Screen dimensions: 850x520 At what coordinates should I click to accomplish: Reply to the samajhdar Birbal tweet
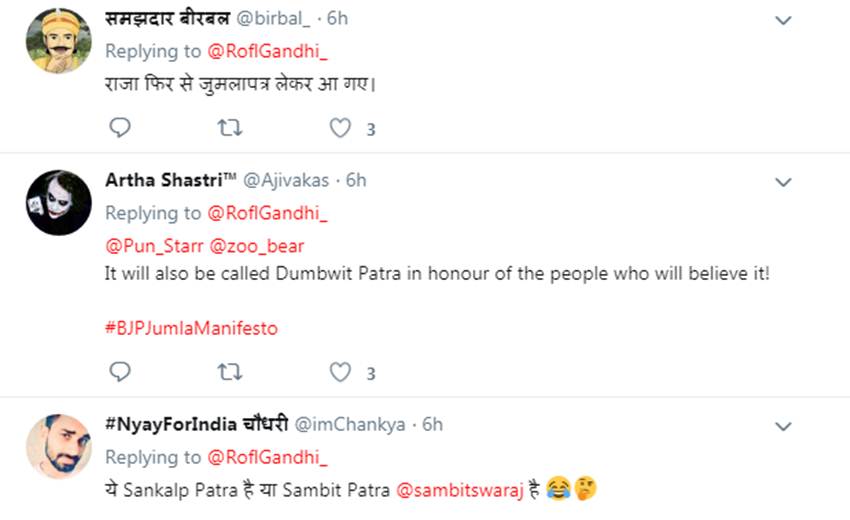point(119,128)
